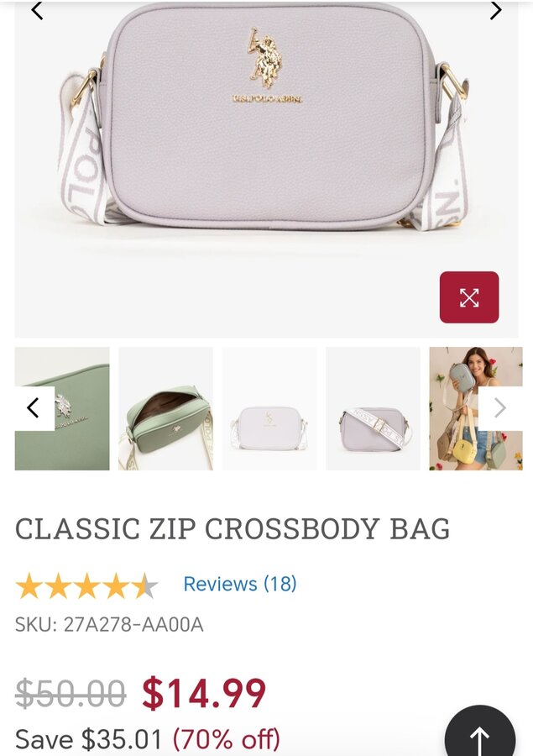
Task: Click the crossed-out $50.00 original price
Action: [x=71, y=694]
